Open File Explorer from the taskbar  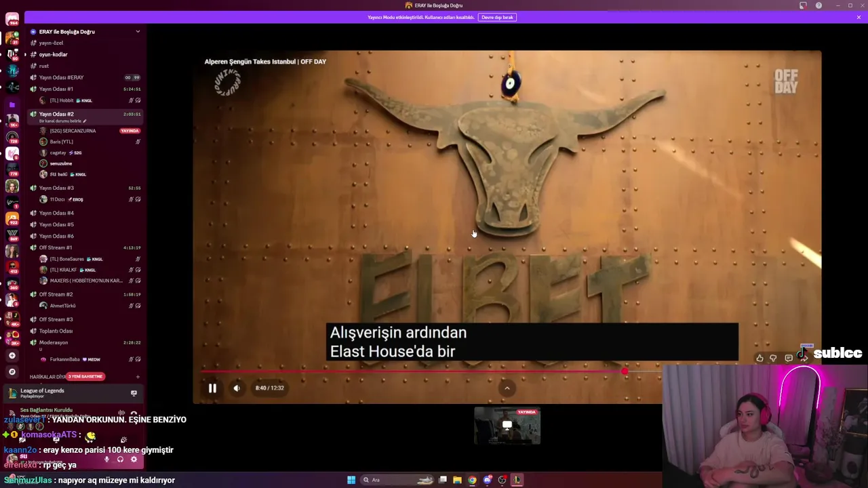[457, 480]
